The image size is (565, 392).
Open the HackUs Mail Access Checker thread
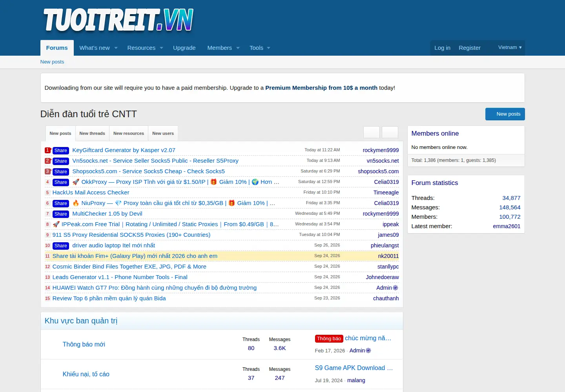tap(91, 192)
